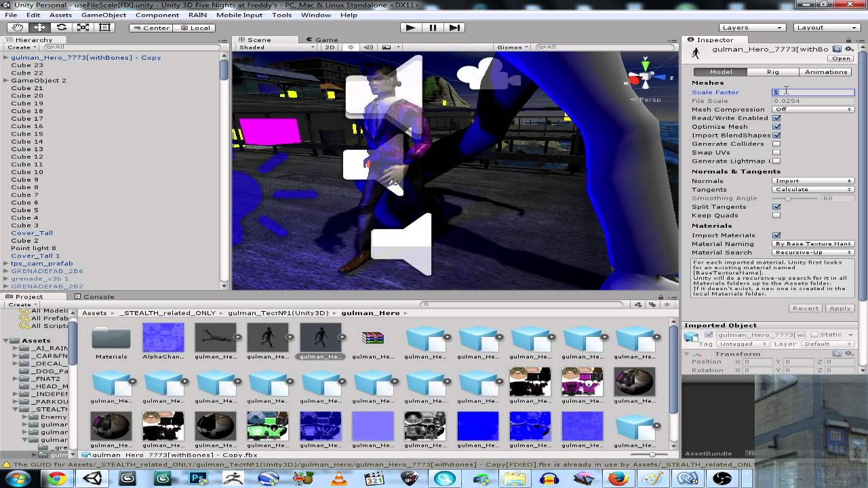Open the Component menu

click(x=157, y=15)
